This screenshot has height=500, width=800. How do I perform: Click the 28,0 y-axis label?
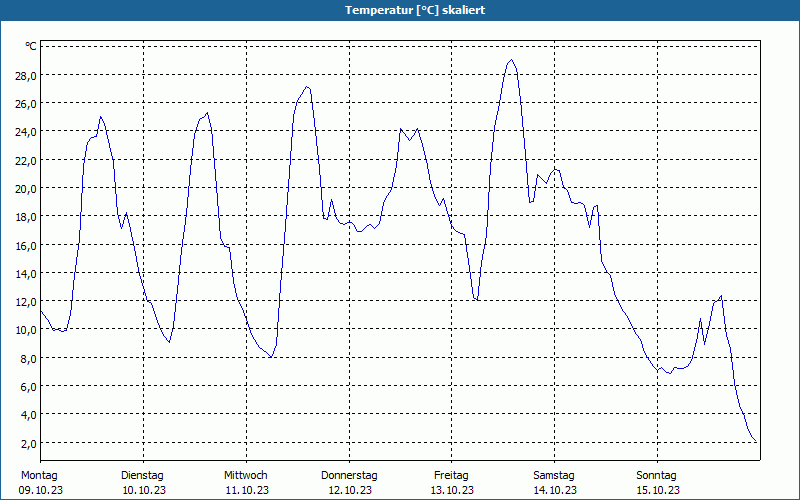[x=28, y=76]
